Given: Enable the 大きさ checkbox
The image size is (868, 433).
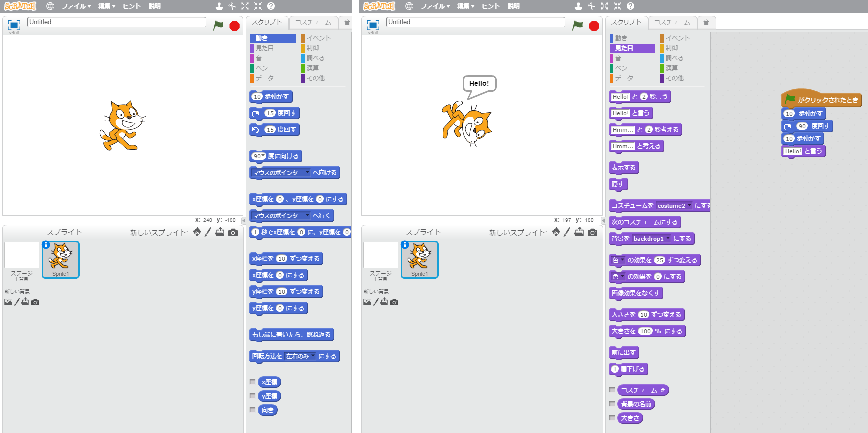Looking at the screenshot, I should [x=612, y=418].
